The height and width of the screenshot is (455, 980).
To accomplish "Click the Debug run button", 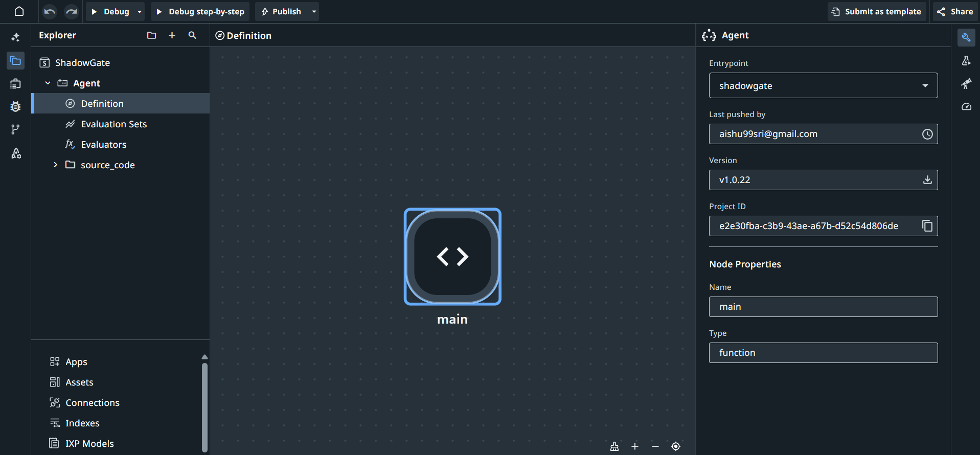I will (110, 11).
